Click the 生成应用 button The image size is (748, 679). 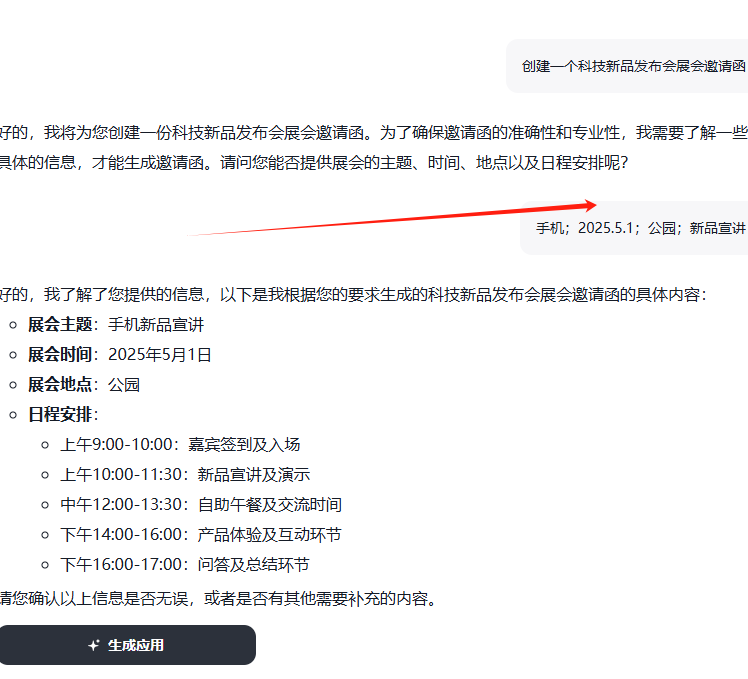pyautogui.click(x=126, y=645)
